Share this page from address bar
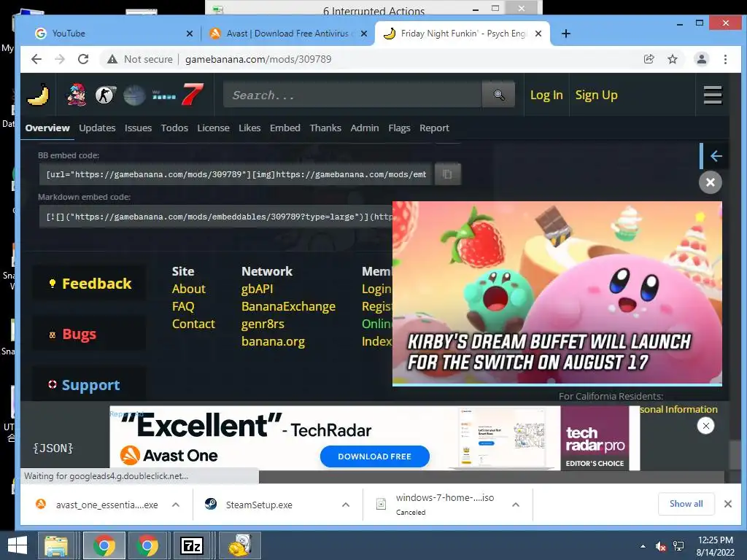The height and width of the screenshot is (560, 747). (649, 59)
